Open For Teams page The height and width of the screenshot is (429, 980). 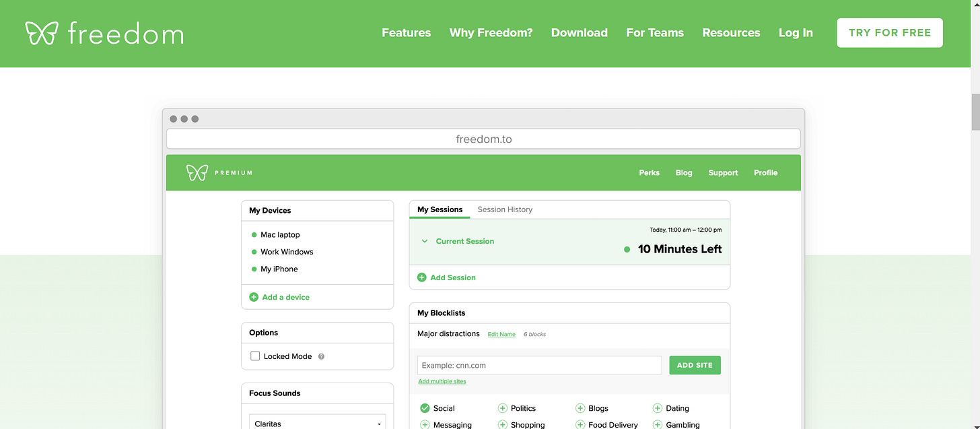coord(655,33)
